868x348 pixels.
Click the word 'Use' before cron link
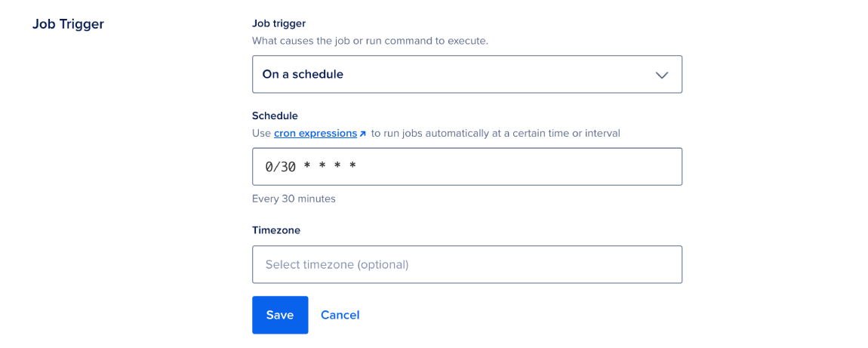(261, 134)
